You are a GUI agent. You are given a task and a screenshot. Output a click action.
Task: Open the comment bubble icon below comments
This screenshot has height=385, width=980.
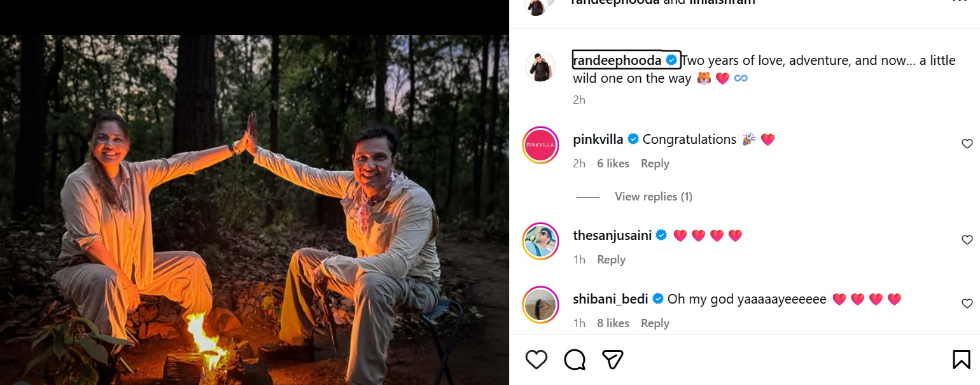575,360
